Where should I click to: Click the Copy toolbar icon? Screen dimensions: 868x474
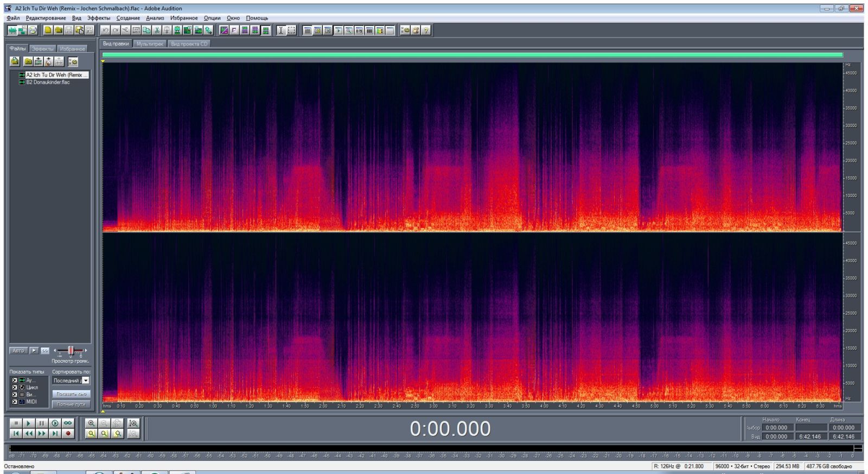click(x=146, y=30)
